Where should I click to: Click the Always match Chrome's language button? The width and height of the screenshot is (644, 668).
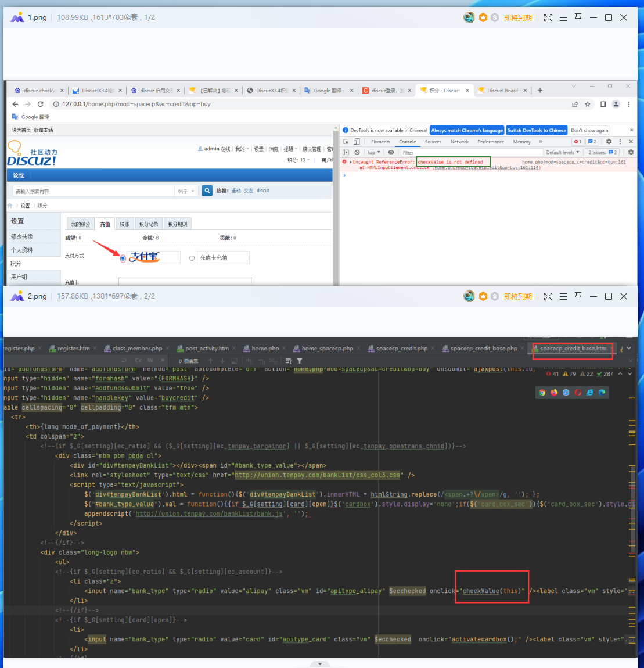tap(466, 130)
